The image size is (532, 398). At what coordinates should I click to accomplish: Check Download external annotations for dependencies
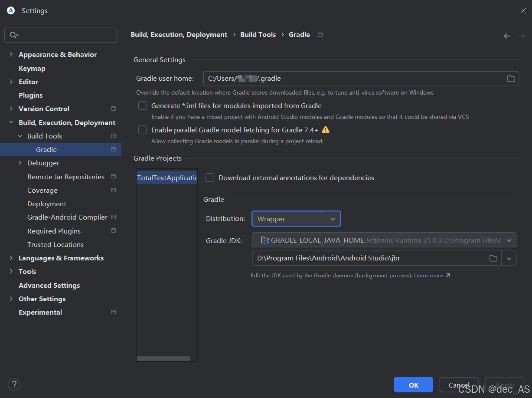pyautogui.click(x=210, y=178)
